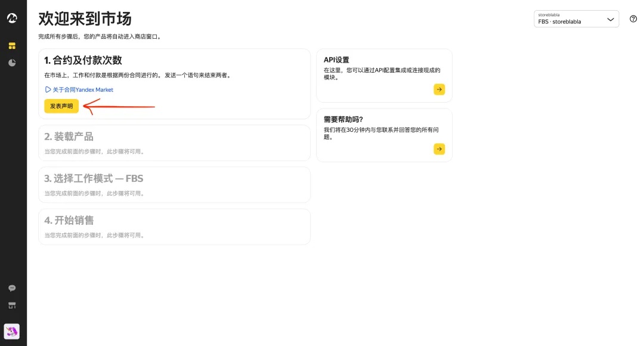The height and width of the screenshot is (346, 644).
Task: Click the 我们将在30分钟内与您联系 description text
Action: click(x=381, y=133)
